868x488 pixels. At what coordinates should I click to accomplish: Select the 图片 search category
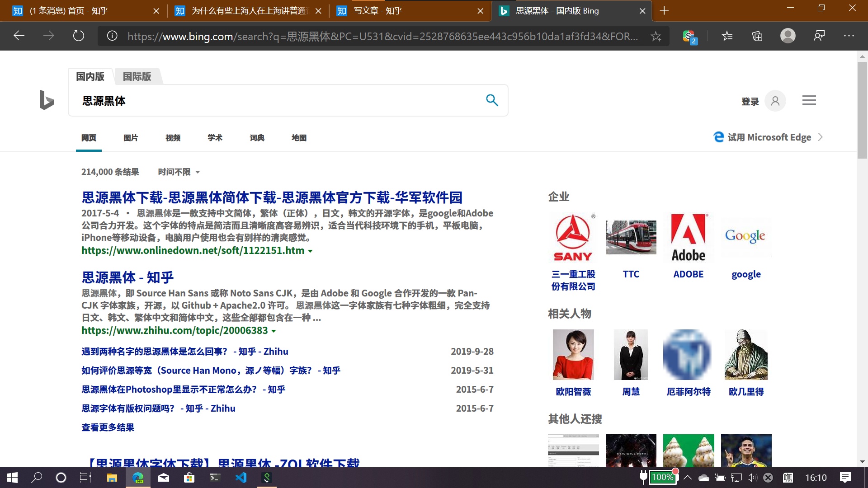[131, 138]
